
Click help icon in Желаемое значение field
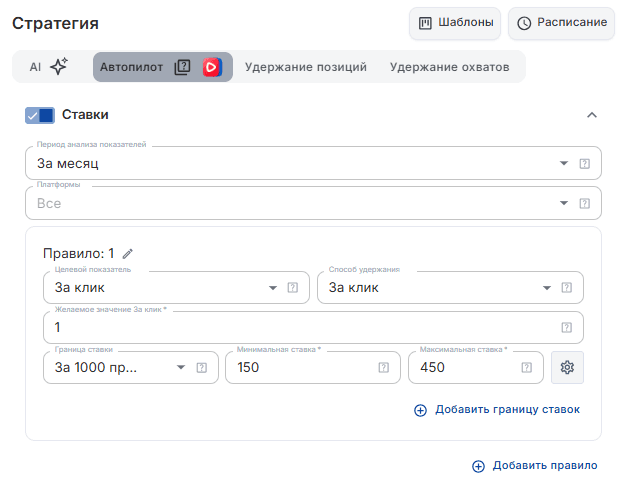click(x=567, y=327)
